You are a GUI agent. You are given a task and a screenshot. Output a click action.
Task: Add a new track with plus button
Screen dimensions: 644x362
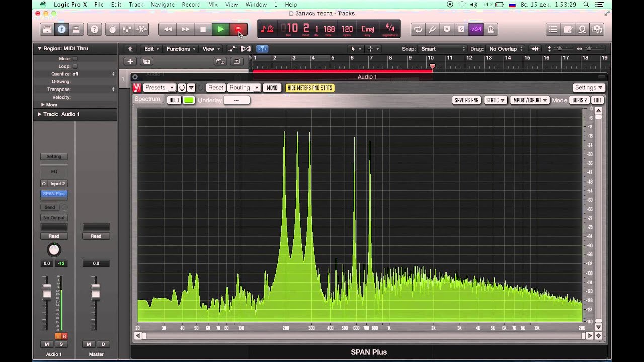130,61
